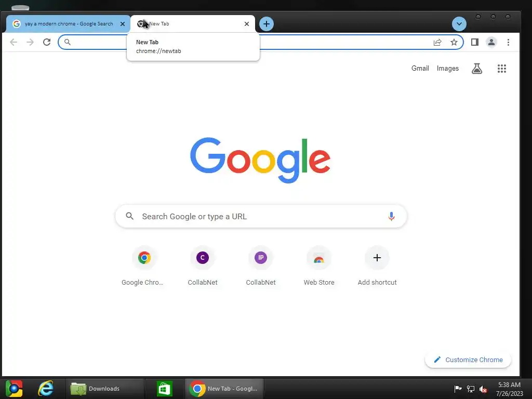
Task: Go forward using the forward arrow
Action: click(30, 42)
